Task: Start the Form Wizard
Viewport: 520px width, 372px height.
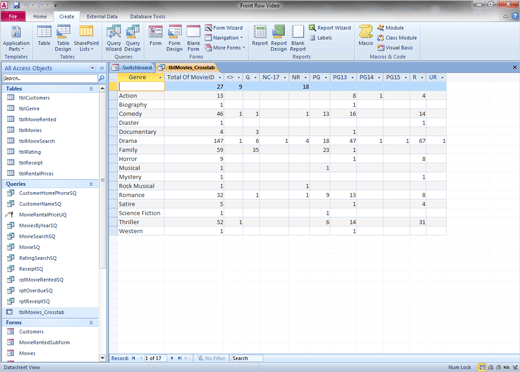Action: [224, 28]
